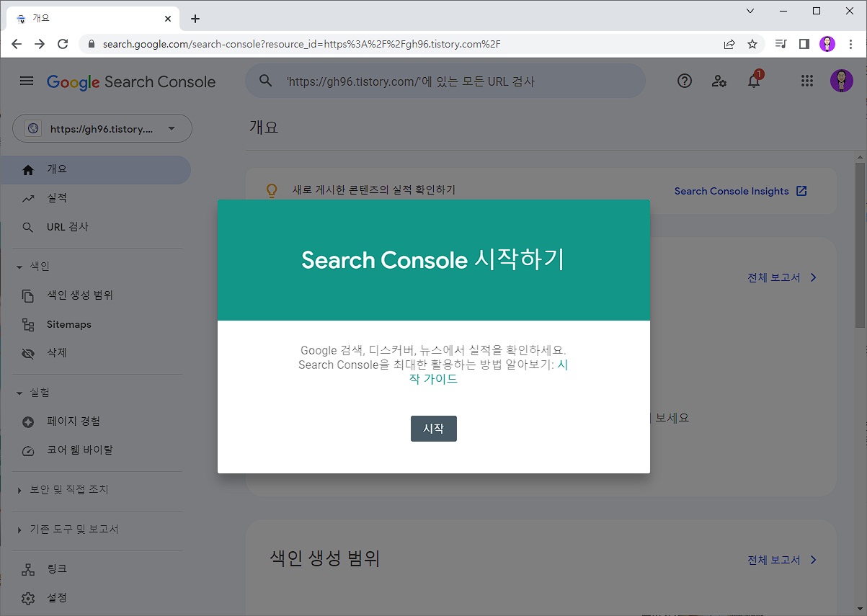Open Chrome profile avatar in toolbar
This screenshot has height=616, width=867.
tap(827, 44)
